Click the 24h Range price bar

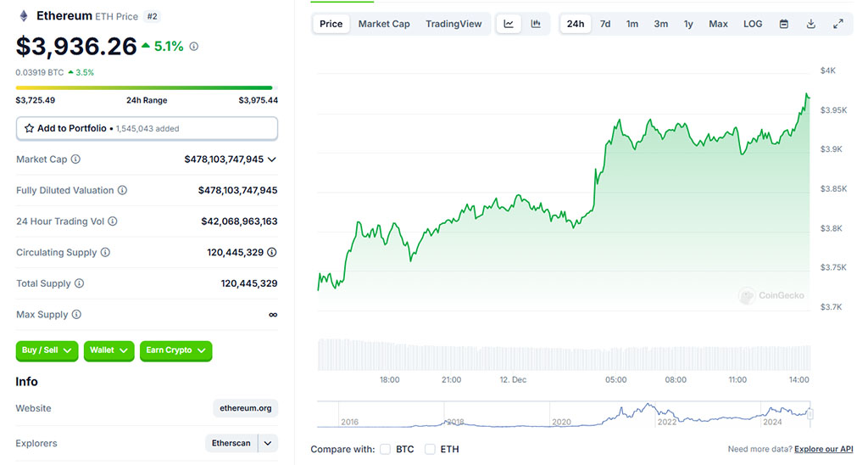[147, 87]
